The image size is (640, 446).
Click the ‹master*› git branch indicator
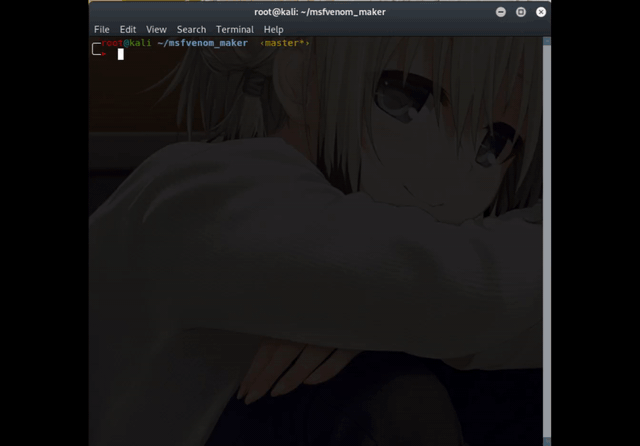click(284, 43)
